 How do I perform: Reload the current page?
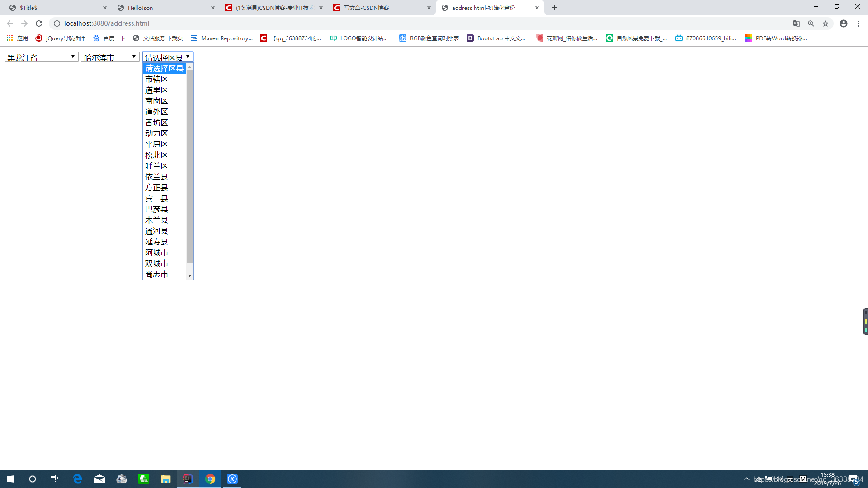tap(39, 23)
